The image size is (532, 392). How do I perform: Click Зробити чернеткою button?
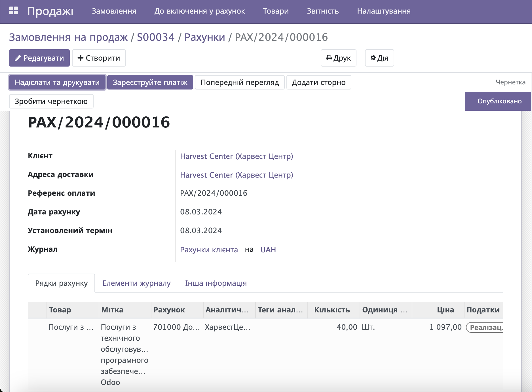tap(51, 101)
